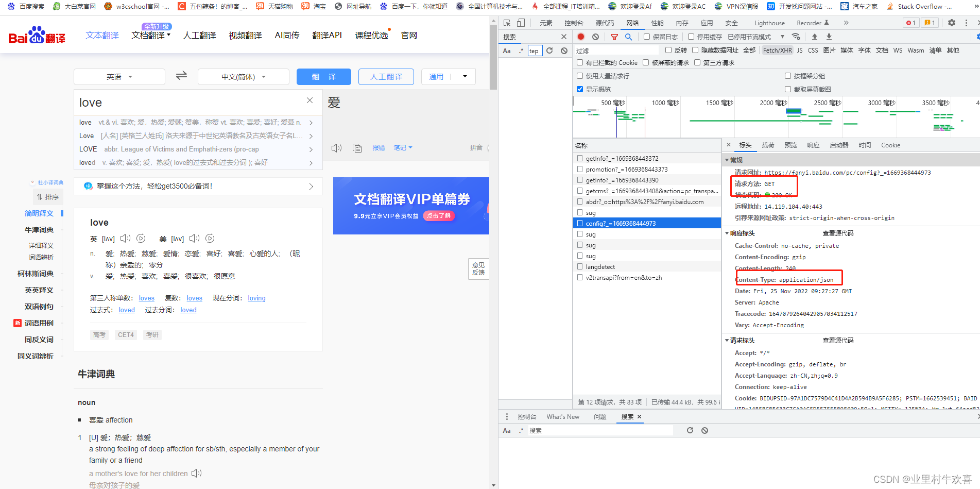Open the 响应 tab of request details
This screenshot has height=489, width=980.
coord(813,145)
